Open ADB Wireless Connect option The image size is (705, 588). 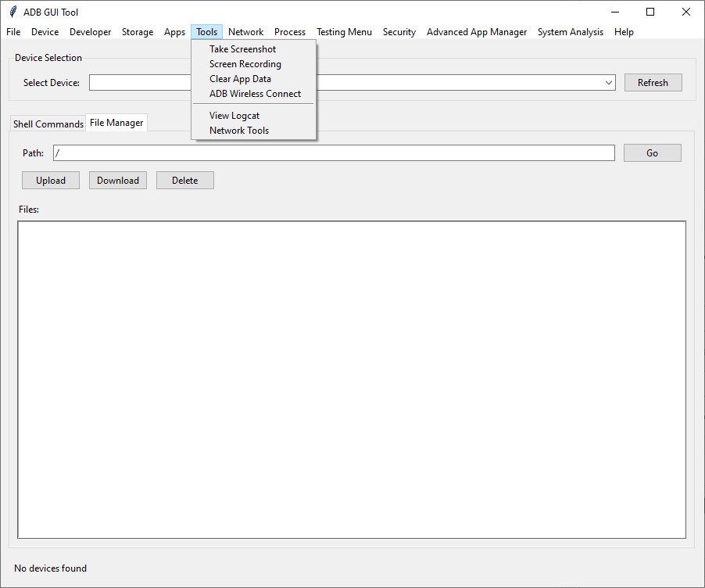(x=254, y=93)
